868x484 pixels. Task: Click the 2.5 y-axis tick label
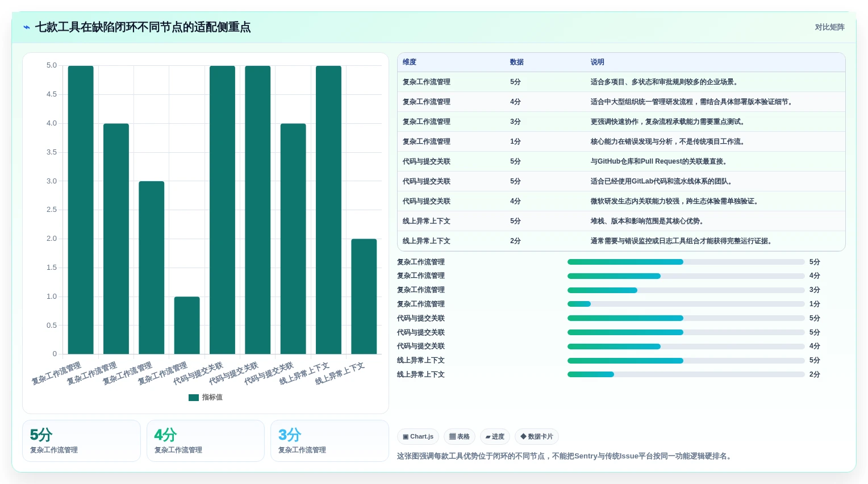coord(52,210)
